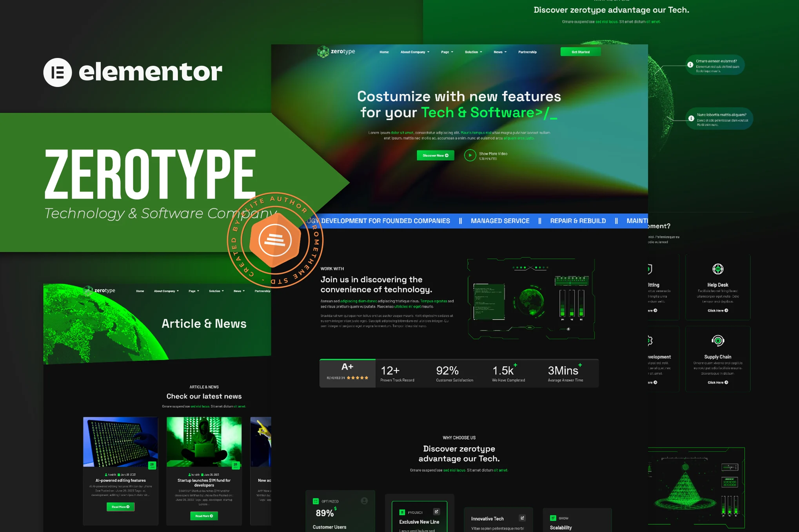Click Read More under AI-powered editing features
This screenshot has height=532, width=799.
tap(120, 507)
